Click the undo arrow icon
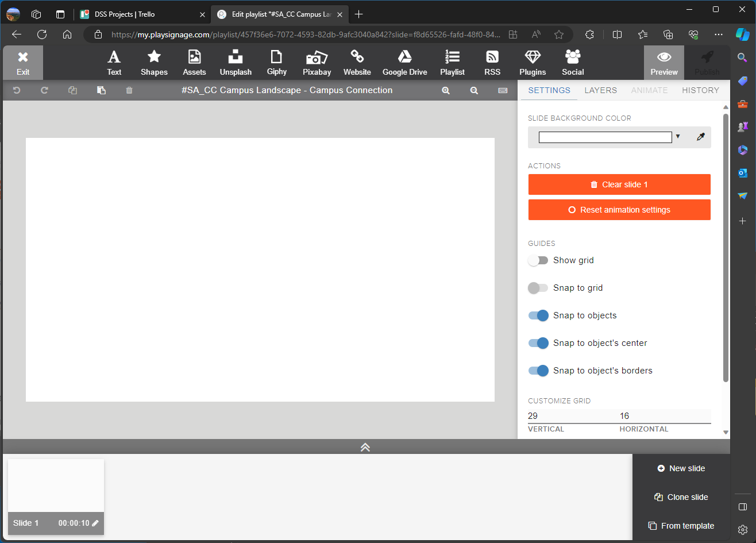 coord(17,90)
